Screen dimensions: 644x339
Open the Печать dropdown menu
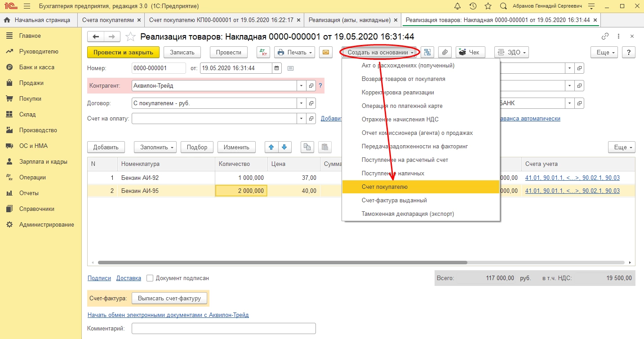pyautogui.click(x=294, y=52)
